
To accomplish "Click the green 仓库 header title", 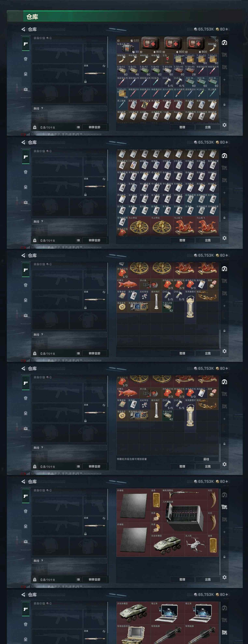I will point(32,17).
